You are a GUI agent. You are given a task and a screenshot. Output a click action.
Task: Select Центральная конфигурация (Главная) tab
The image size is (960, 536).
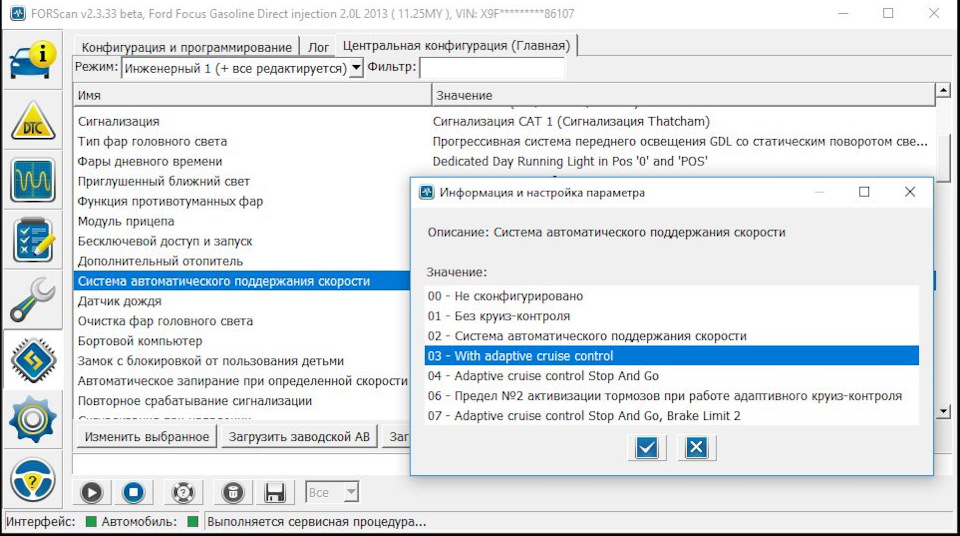pos(456,45)
